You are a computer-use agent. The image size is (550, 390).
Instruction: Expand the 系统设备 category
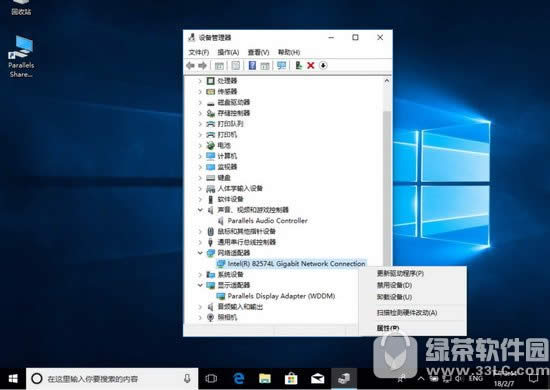tap(200, 274)
